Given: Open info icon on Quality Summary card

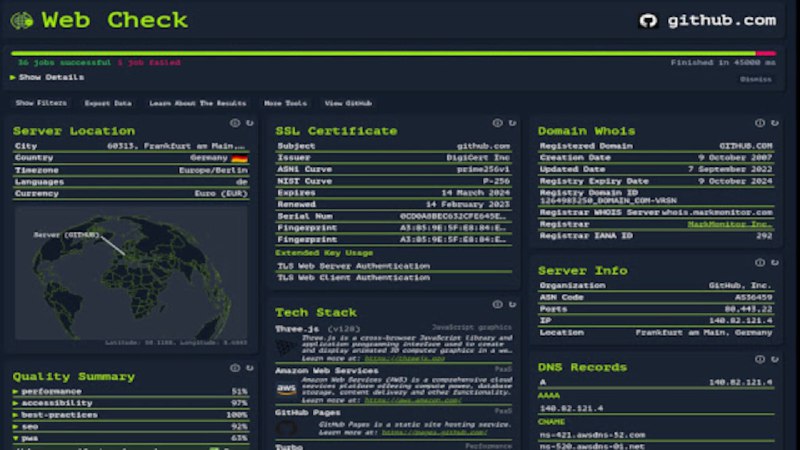Looking at the screenshot, I should pyautogui.click(x=235, y=368).
